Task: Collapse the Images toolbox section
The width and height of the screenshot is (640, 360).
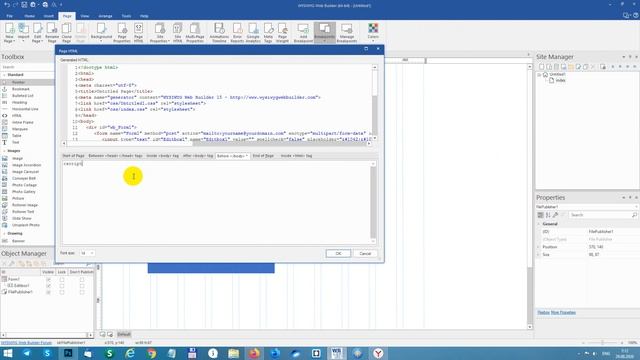Action: tap(4, 151)
